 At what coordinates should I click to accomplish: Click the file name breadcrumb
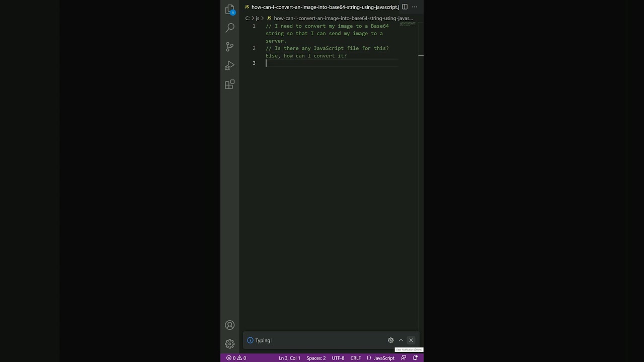340,18
